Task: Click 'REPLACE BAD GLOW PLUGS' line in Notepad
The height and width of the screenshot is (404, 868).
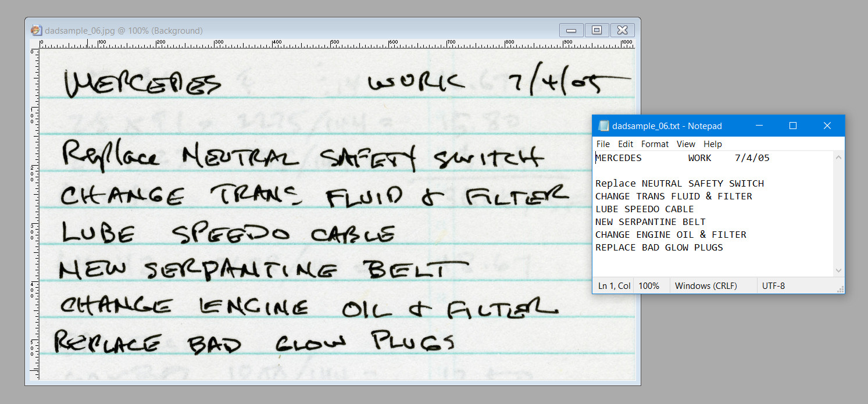Action: coord(659,248)
